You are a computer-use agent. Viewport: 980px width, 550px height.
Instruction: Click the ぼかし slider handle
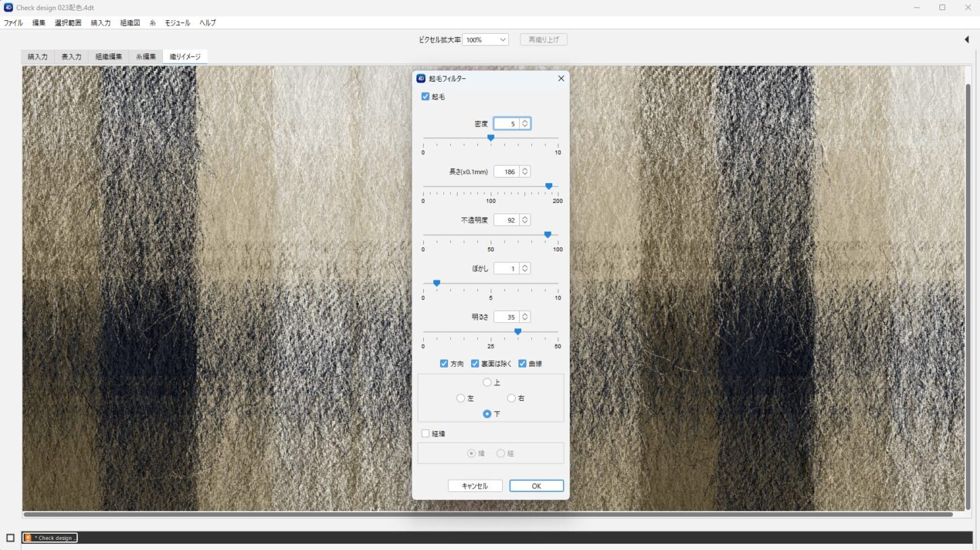[437, 283]
